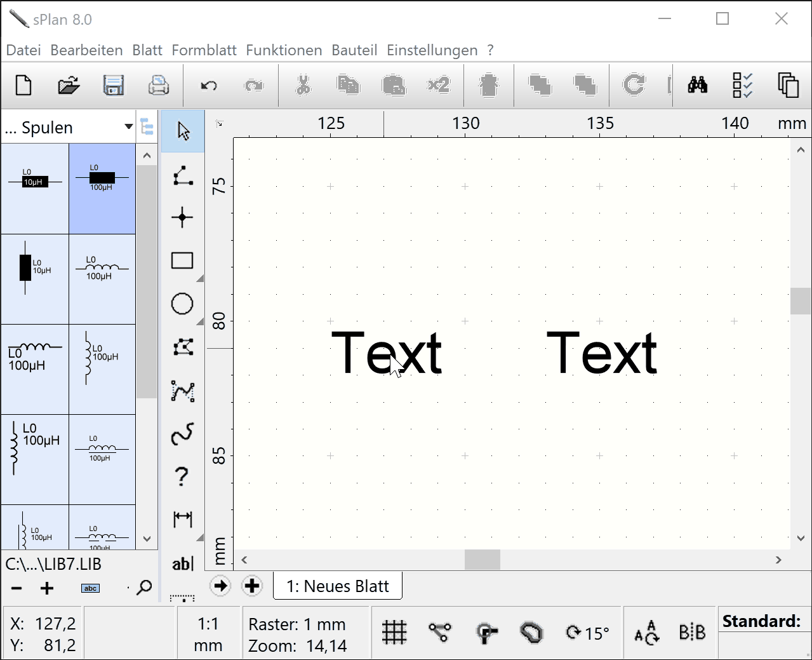Undo the last action
Image resolution: width=812 pixels, height=660 pixels.
coord(209,85)
